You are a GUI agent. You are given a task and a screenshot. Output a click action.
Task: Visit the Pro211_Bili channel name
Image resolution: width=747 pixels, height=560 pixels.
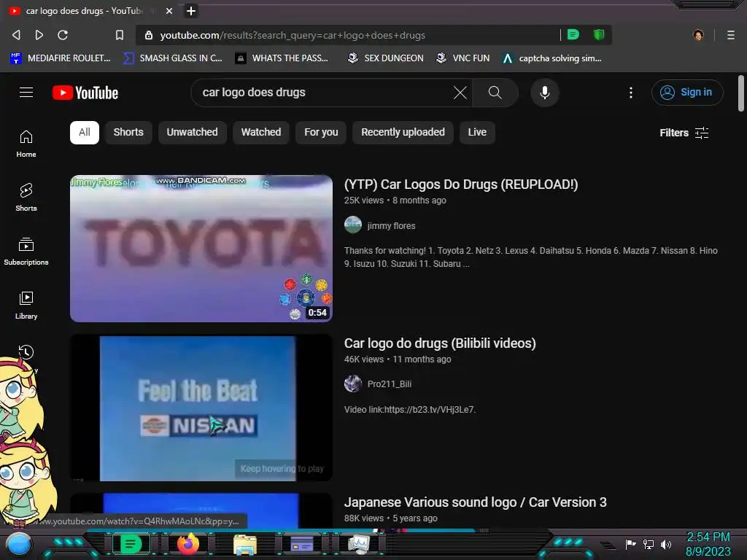(x=390, y=384)
